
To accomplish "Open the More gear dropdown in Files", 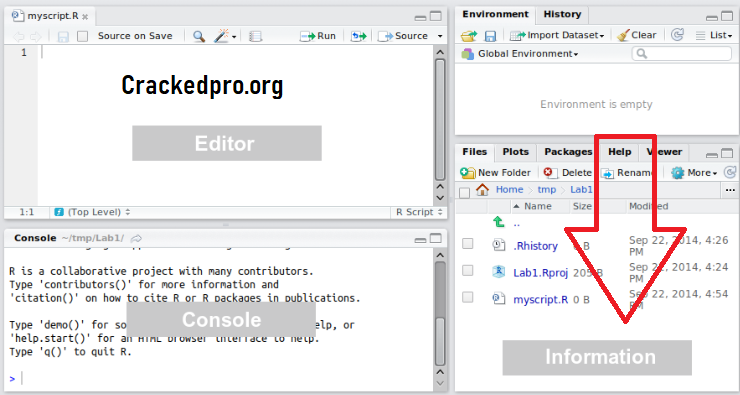I will point(694,173).
